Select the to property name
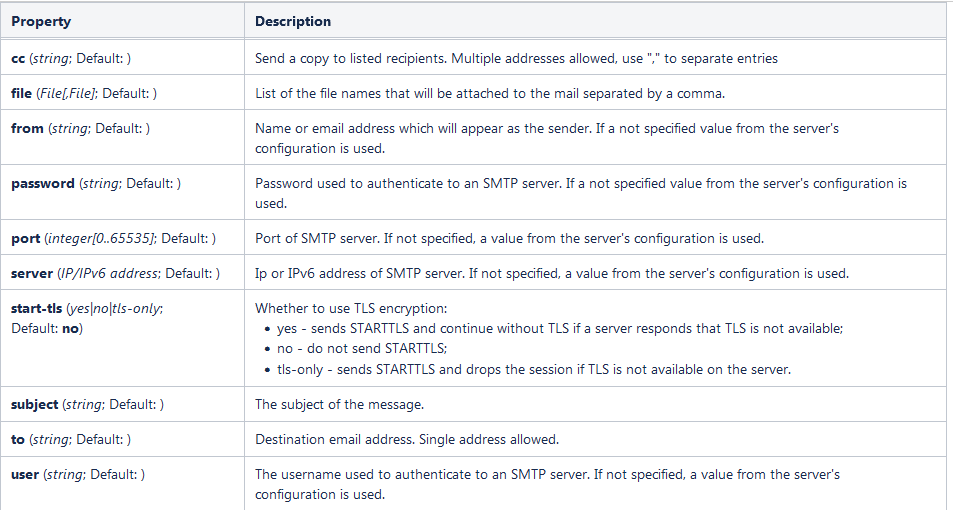The height and width of the screenshot is (510, 953). [18, 440]
